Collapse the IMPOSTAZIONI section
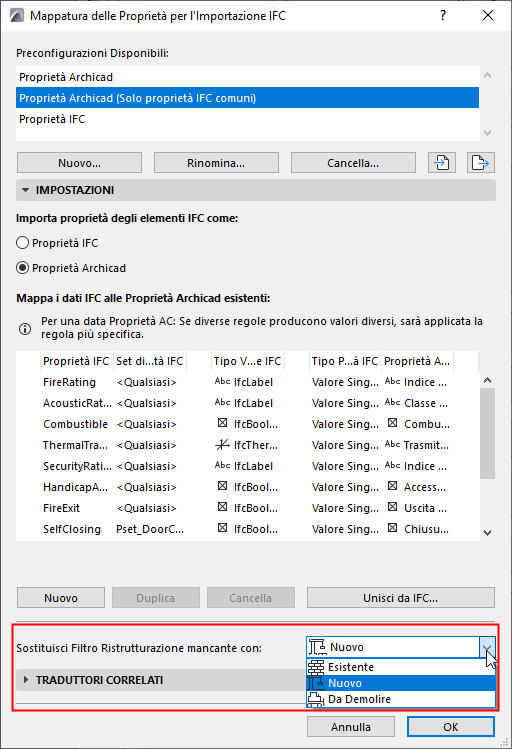The height and width of the screenshot is (749, 512). pos(25,190)
